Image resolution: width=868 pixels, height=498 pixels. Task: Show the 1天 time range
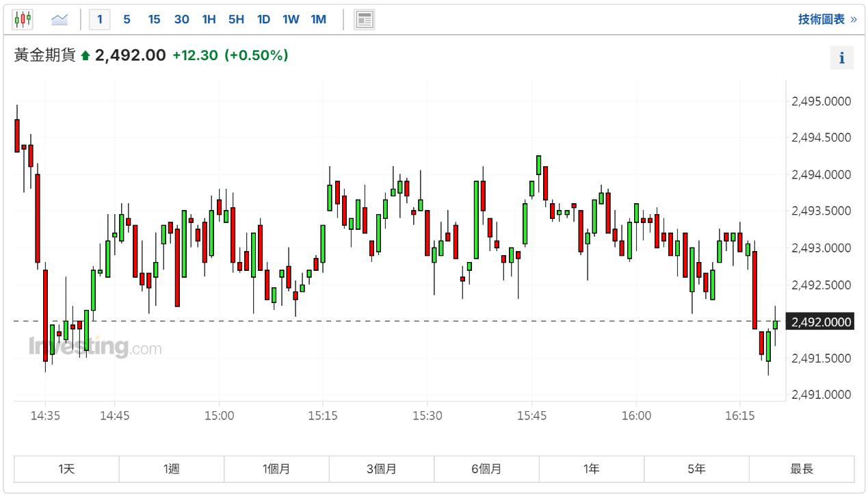(66, 469)
